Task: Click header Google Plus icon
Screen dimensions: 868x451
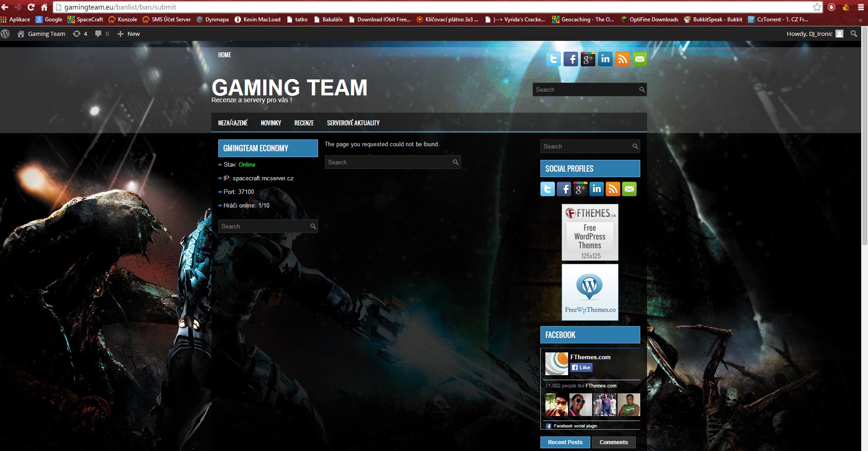Action: coord(588,59)
